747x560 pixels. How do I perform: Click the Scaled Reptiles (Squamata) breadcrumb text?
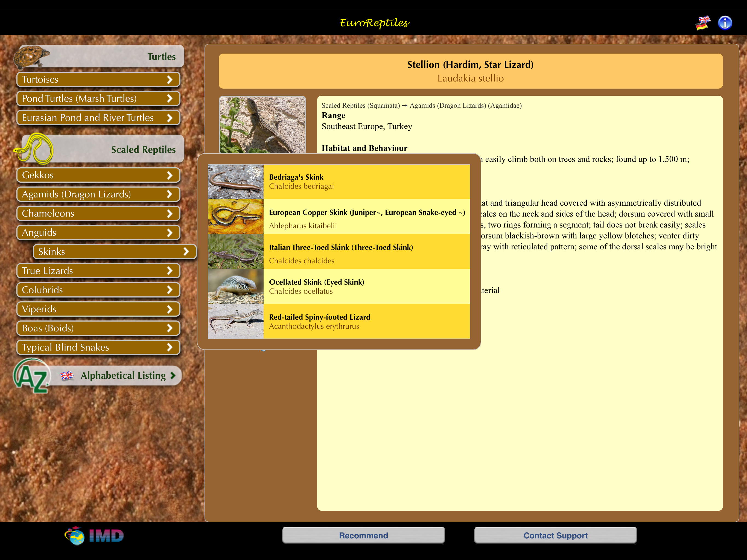point(360,105)
